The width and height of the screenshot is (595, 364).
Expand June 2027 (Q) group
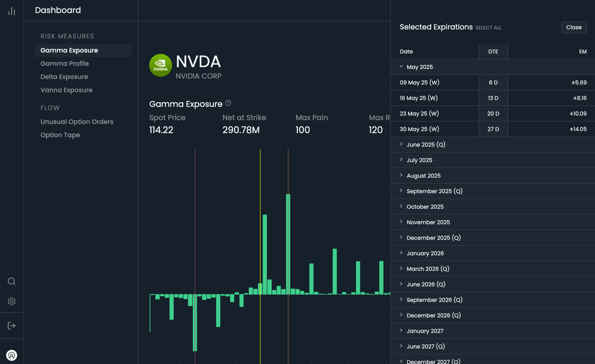click(493, 346)
